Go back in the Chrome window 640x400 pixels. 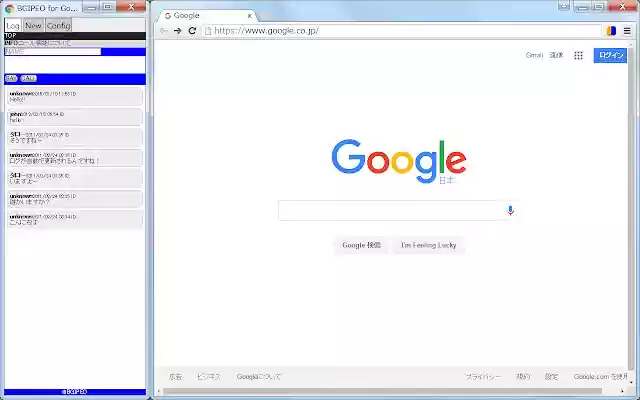pos(164,31)
